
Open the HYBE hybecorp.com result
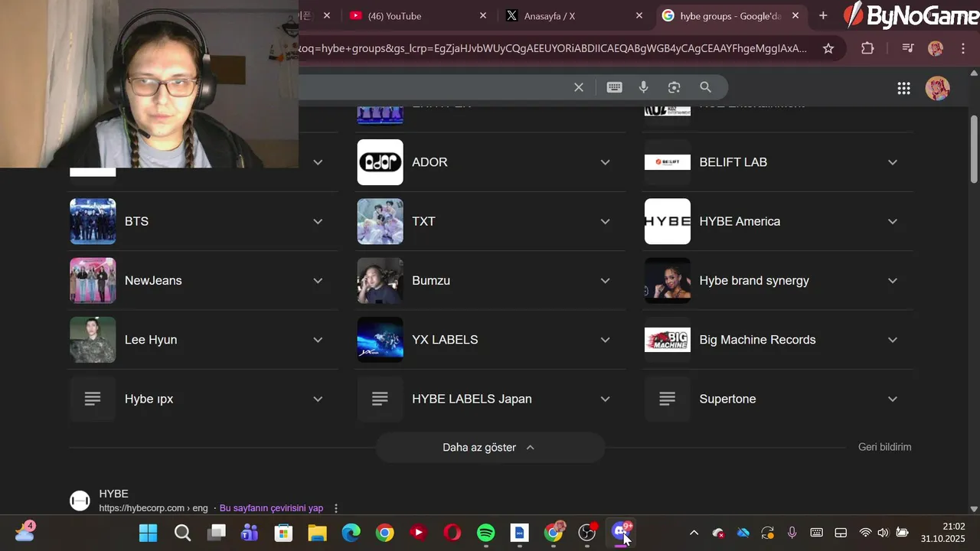pos(113,494)
